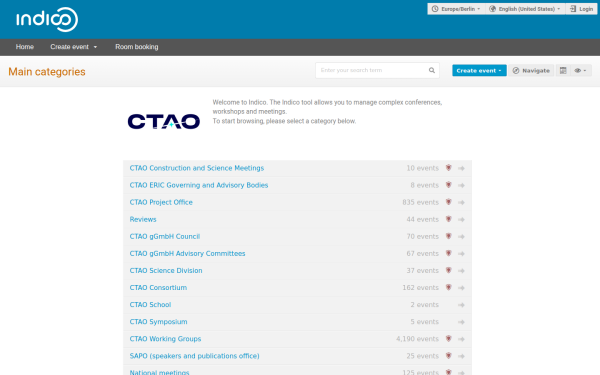This screenshot has height=375, width=600.
Task: Click arrow icon for CTAO Symposium
Action: coord(461,322)
